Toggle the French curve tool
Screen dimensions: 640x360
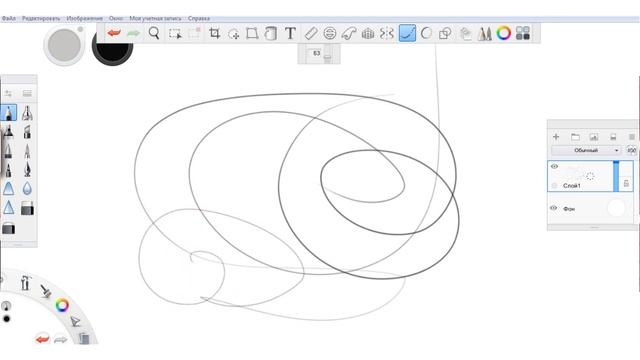point(349,33)
